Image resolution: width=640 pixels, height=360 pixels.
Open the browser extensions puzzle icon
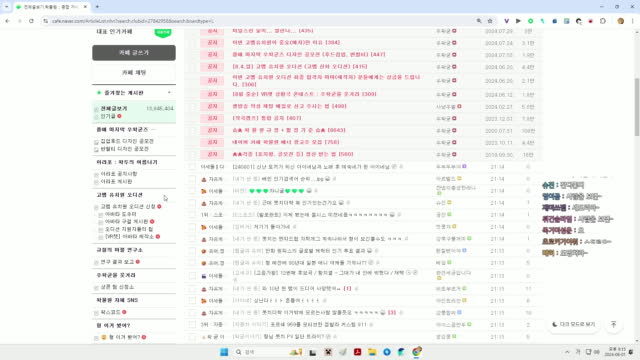tap(603, 21)
